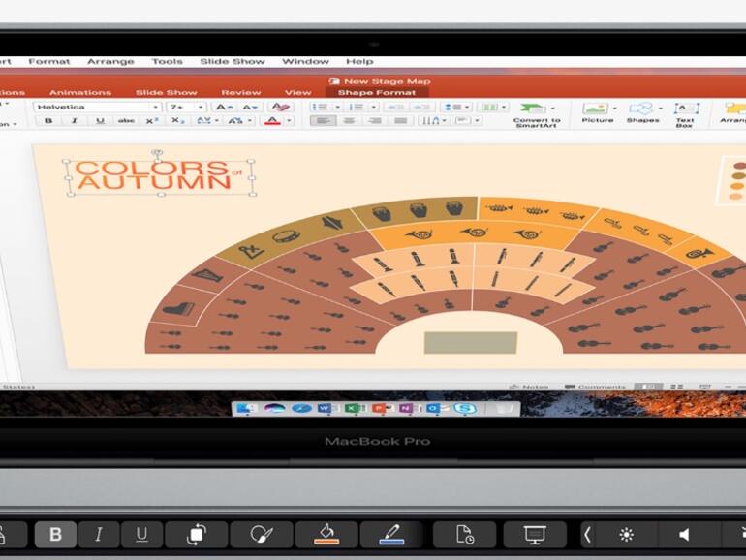Toggle Italic on the Touch Bar
Screen dimensions: 746x560
click(99, 534)
